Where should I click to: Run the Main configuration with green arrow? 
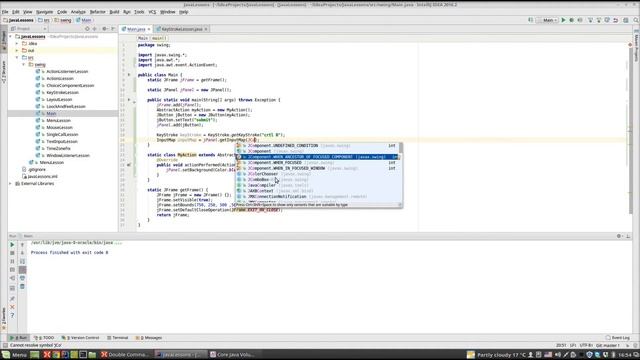[x=563, y=20]
